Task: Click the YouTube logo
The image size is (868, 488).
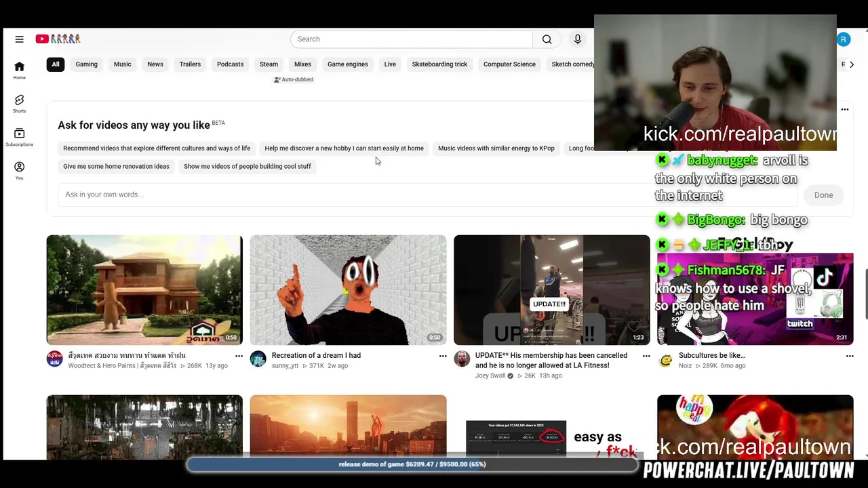Action: [x=58, y=39]
